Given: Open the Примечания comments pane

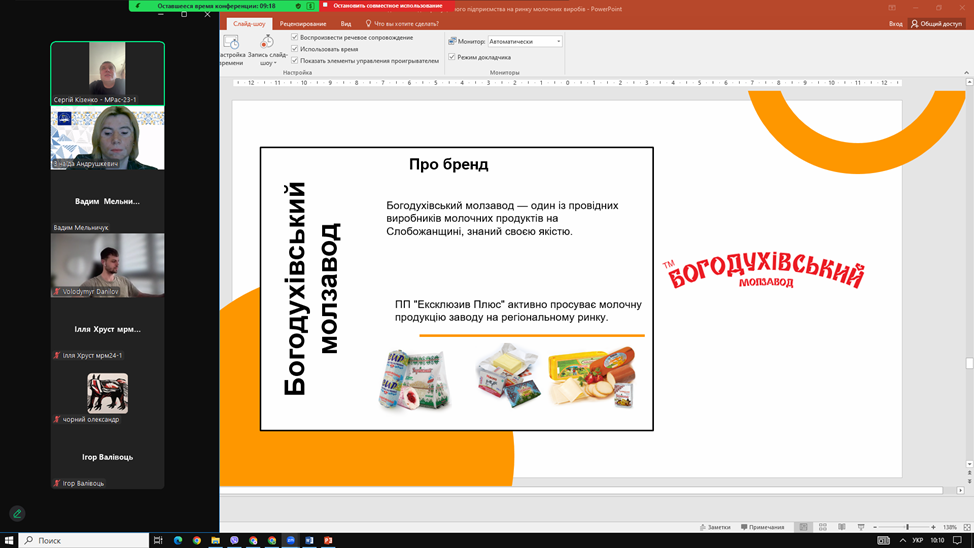Looking at the screenshot, I should [x=762, y=527].
